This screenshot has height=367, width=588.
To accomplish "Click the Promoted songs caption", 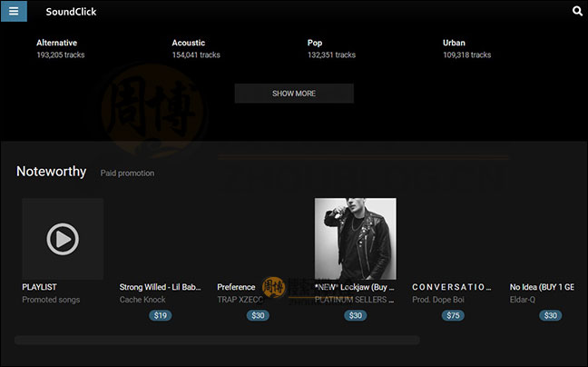I will point(51,300).
